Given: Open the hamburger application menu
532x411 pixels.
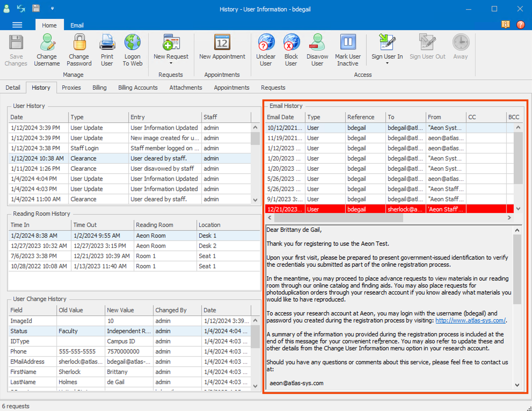Looking at the screenshot, I should click(17, 25).
